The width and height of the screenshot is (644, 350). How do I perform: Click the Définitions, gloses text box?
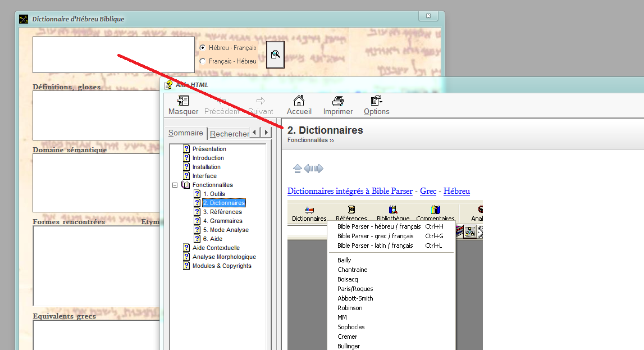tap(97, 115)
